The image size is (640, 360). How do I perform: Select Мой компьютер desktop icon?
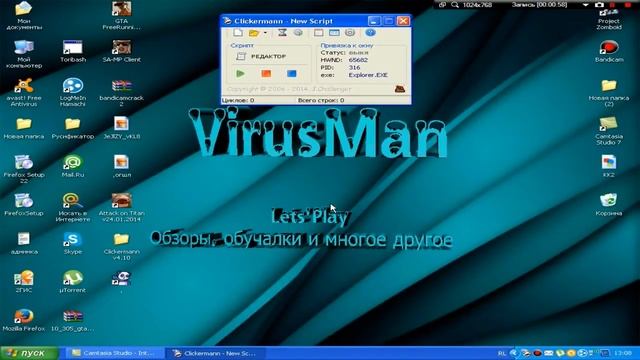click(x=24, y=54)
